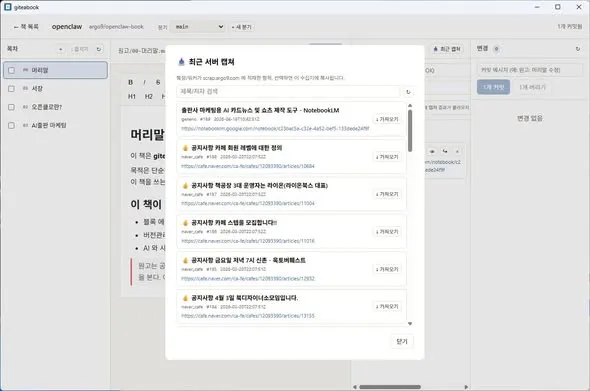Select the 머리말 chapter in the contents list

coord(56,70)
